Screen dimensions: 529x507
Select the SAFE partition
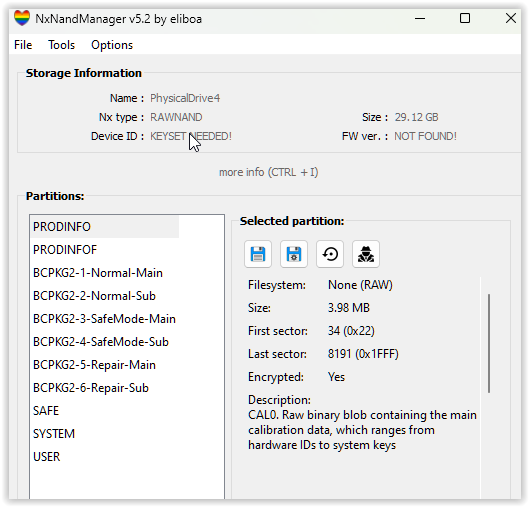point(105,411)
